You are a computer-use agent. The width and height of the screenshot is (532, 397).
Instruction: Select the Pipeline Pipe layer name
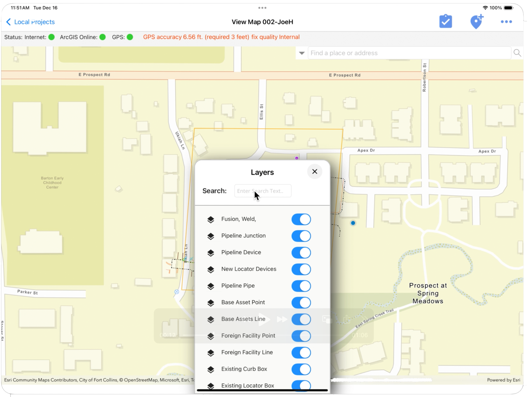coord(238,286)
